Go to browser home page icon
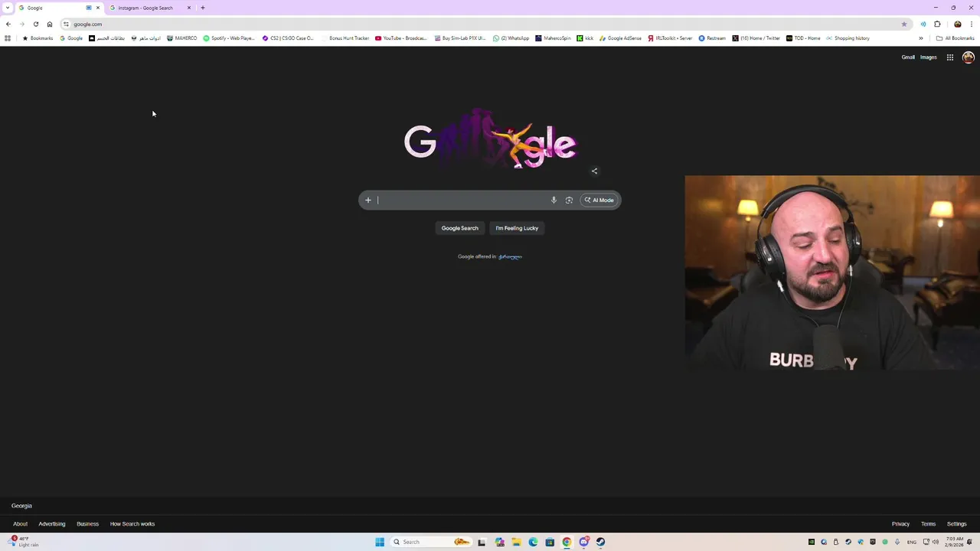The width and height of the screenshot is (980, 551). [50, 24]
